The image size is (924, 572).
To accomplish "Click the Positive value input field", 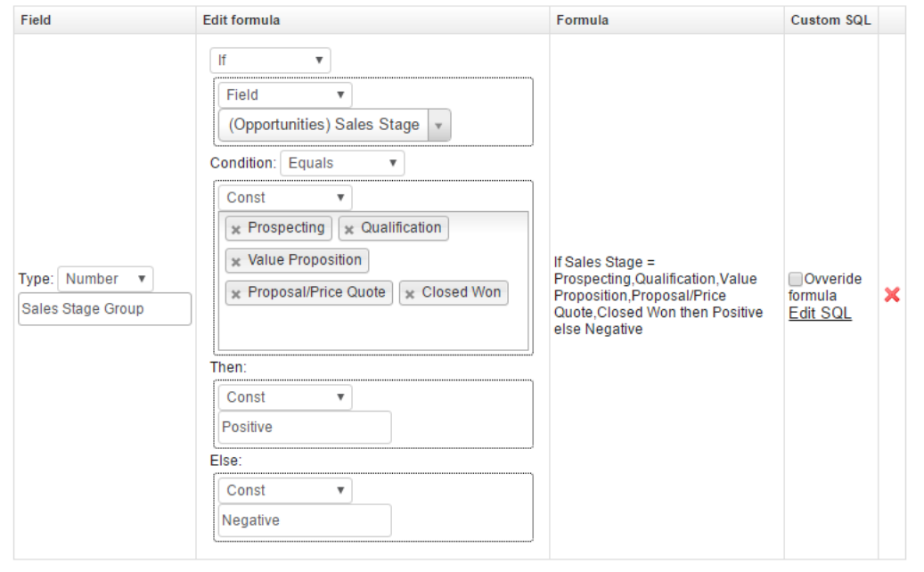I will coord(305,428).
